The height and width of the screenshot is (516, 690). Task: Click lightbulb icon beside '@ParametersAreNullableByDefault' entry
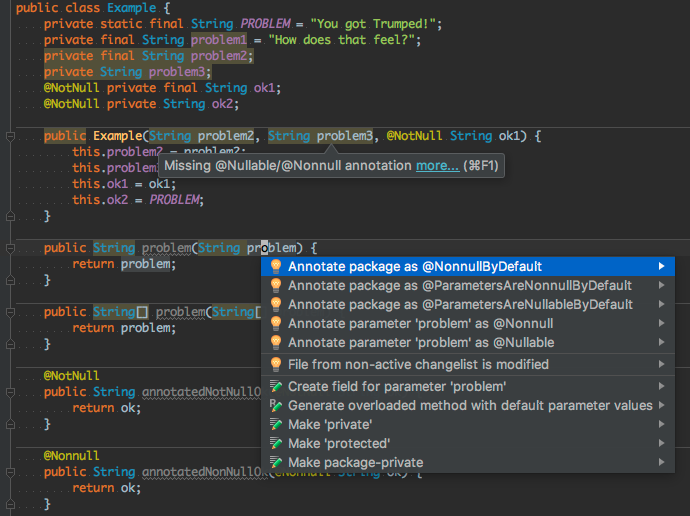pyautogui.click(x=276, y=304)
